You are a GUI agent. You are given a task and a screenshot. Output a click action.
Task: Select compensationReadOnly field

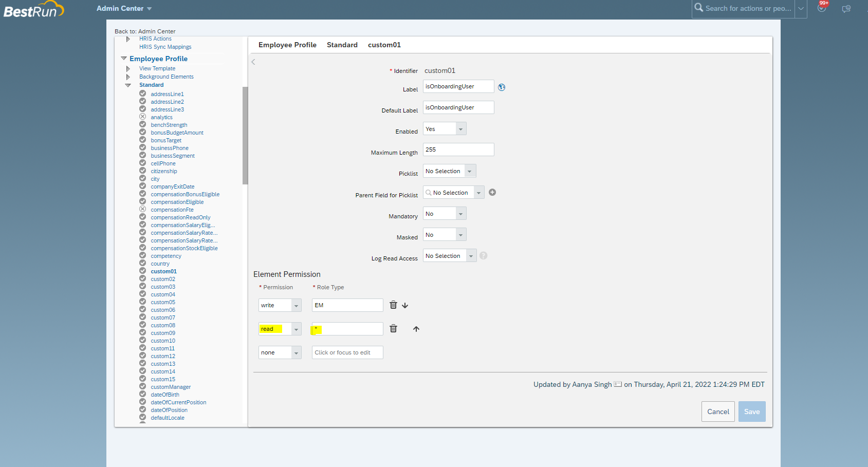180,217
